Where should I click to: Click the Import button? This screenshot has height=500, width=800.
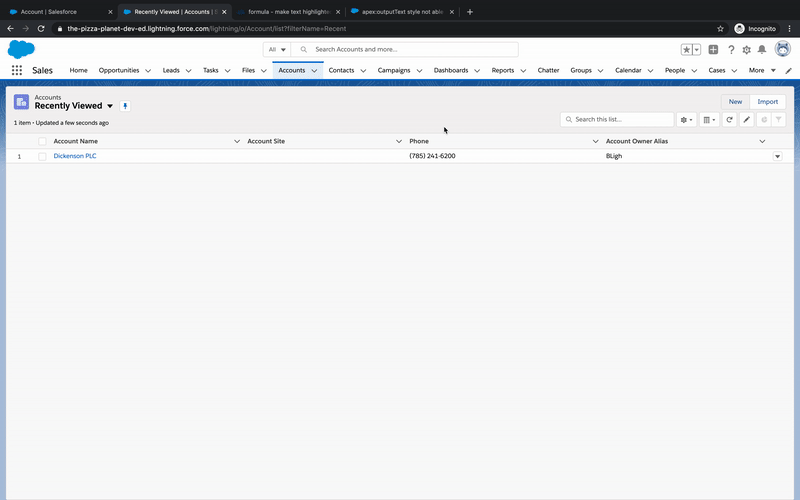coord(767,102)
